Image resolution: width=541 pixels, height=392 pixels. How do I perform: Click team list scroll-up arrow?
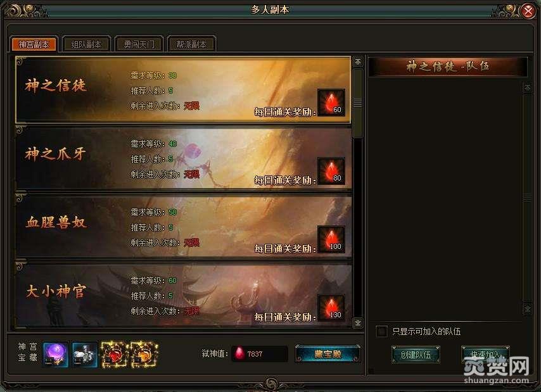click(x=528, y=87)
